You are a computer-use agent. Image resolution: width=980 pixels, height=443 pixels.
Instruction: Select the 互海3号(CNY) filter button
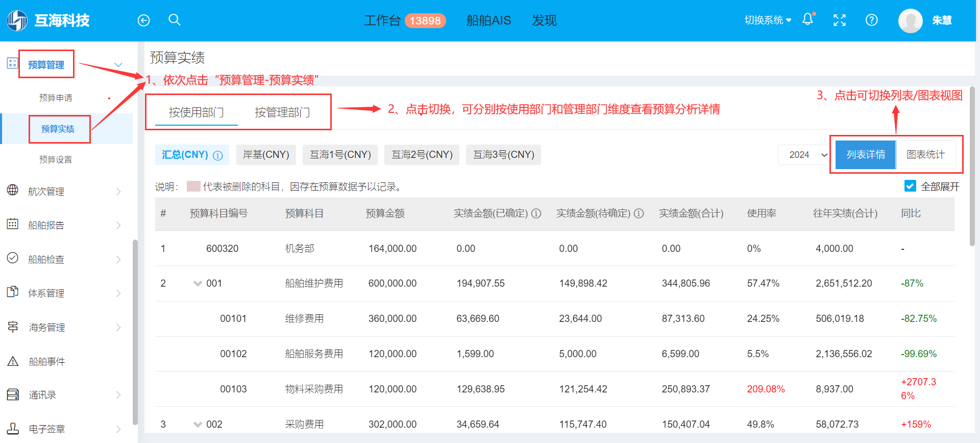(x=504, y=155)
